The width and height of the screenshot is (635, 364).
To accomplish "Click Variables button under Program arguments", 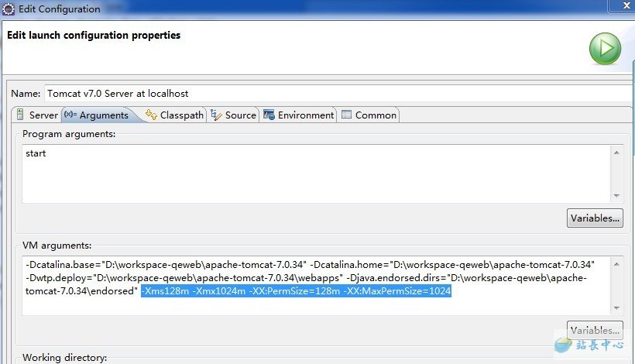I will (x=595, y=218).
